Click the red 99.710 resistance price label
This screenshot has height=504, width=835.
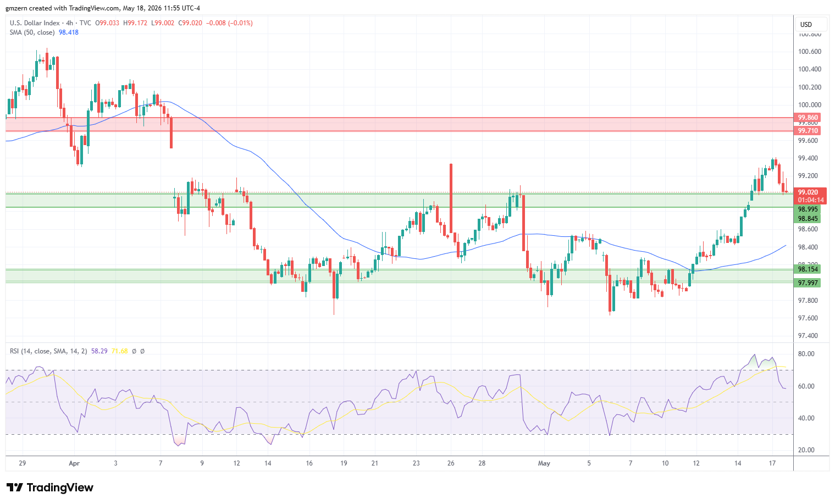(x=808, y=131)
